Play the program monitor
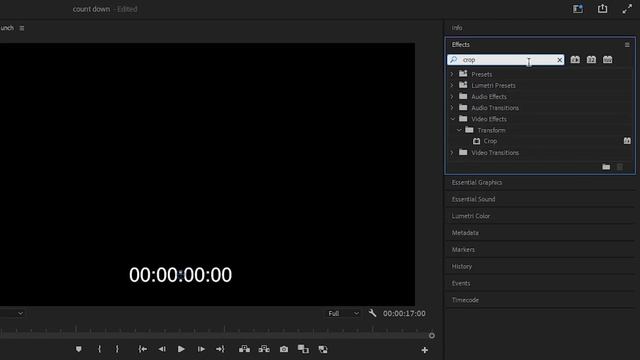 (x=181, y=349)
